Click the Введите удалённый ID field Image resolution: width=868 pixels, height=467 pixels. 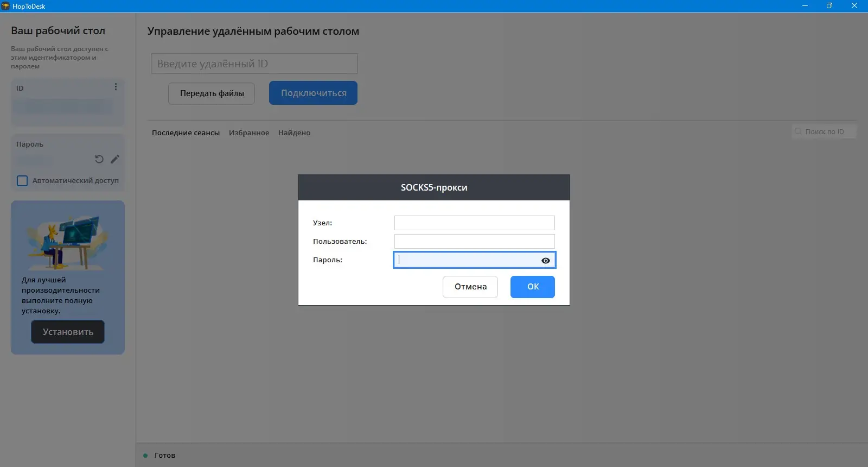tap(254, 64)
